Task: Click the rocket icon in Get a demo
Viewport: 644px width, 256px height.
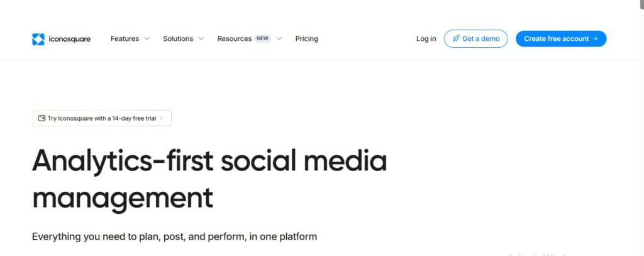Action: 456,39
